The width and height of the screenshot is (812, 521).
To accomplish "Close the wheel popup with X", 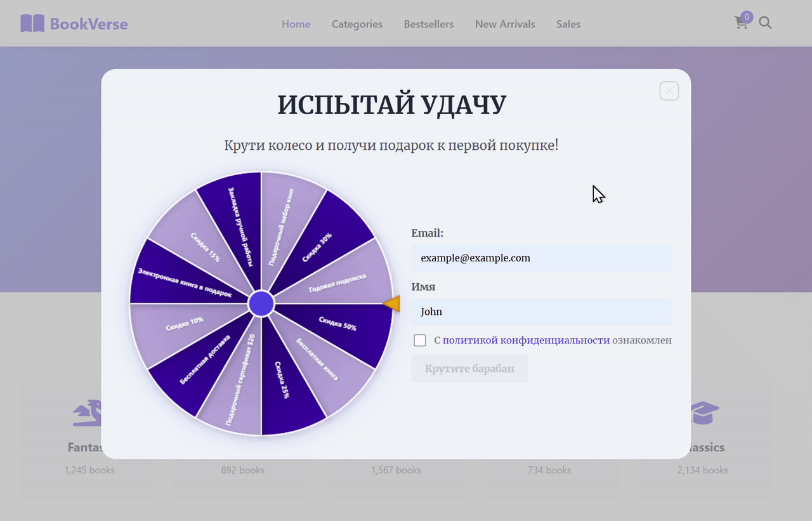I will click(x=669, y=91).
